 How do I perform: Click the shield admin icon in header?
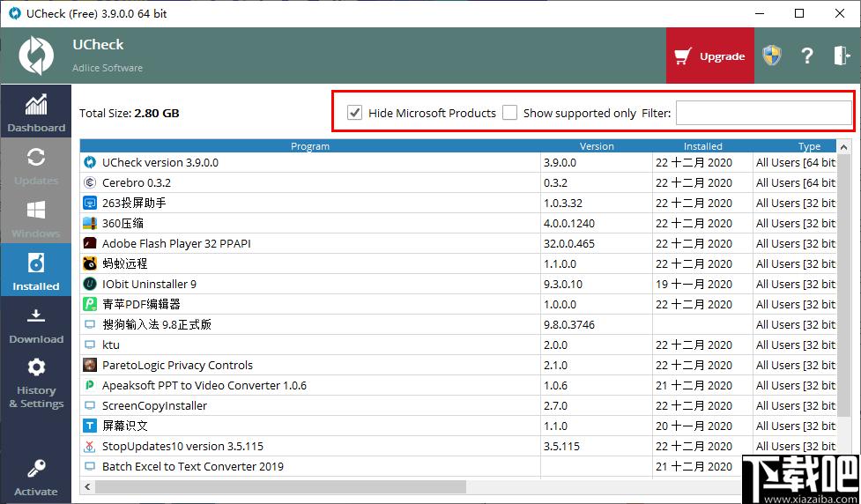[x=771, y=56]
